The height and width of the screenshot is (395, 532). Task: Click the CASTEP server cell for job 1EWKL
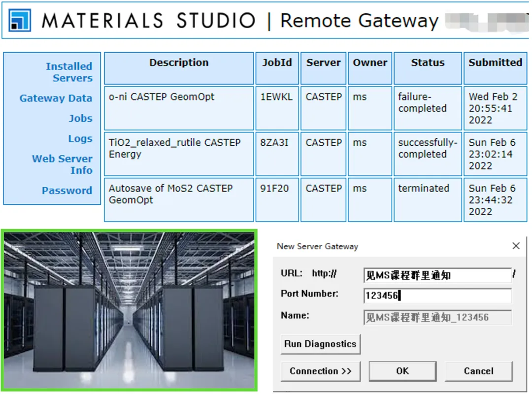[323, 108]
